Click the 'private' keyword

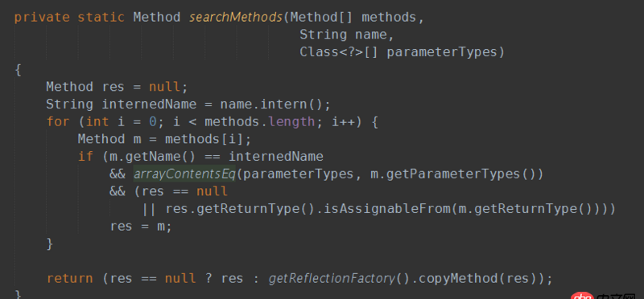[x=42, y=17]
